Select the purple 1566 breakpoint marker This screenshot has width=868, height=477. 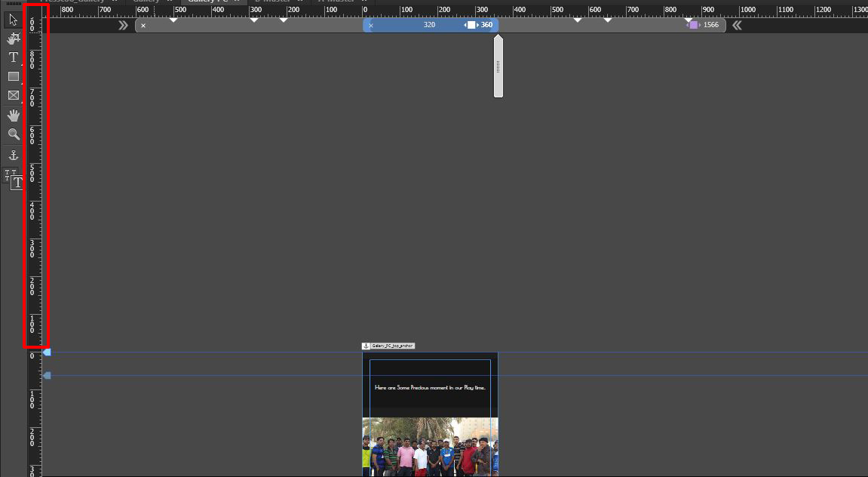693,25
